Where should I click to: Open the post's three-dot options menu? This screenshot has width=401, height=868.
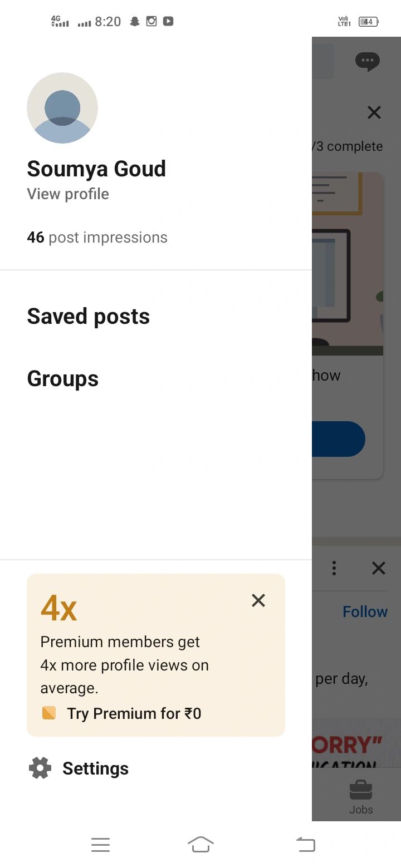(334, 568)
